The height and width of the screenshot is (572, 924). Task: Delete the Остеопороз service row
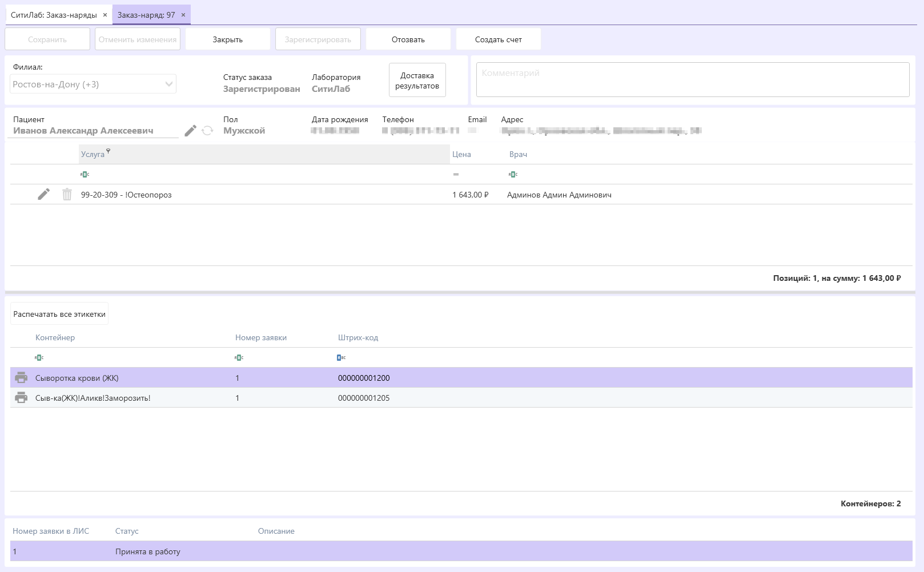tap(67, 194)
